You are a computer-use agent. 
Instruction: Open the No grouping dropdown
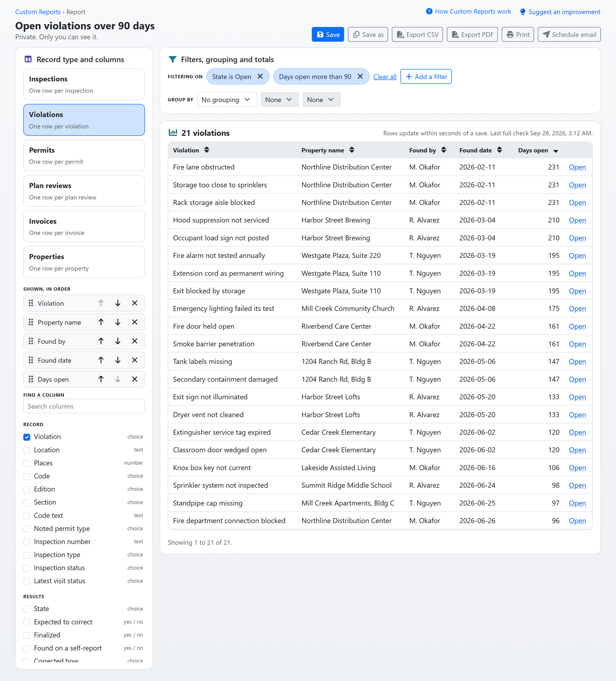pos(227,100)
